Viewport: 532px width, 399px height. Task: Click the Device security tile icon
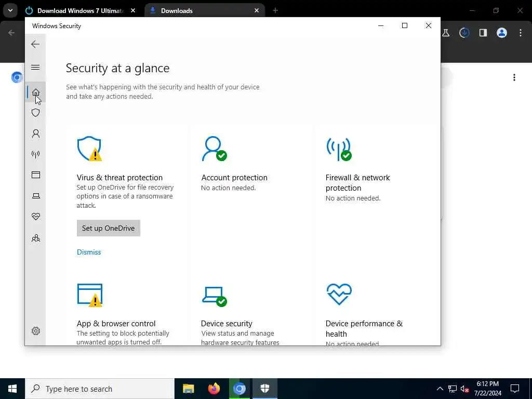pos(215,297)
